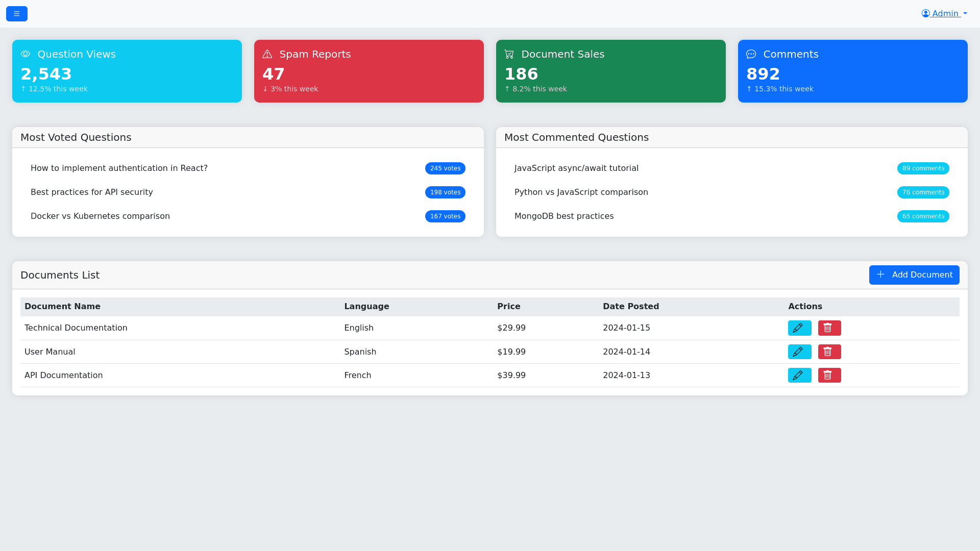Select Docker vs Kubernetes comparison question
The height and width of the screenshot is (551, 980).
click(x=100, y=216)
